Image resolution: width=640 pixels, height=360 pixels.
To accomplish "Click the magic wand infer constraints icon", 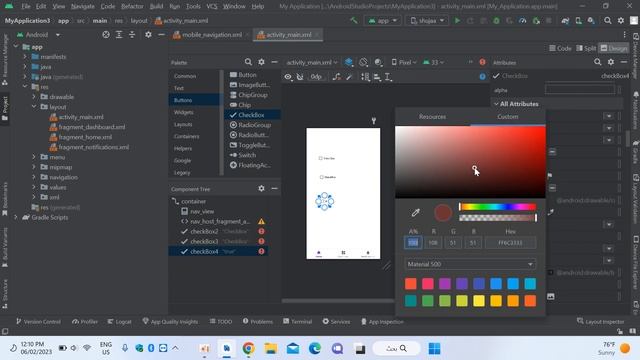I will tap(349, 77).
